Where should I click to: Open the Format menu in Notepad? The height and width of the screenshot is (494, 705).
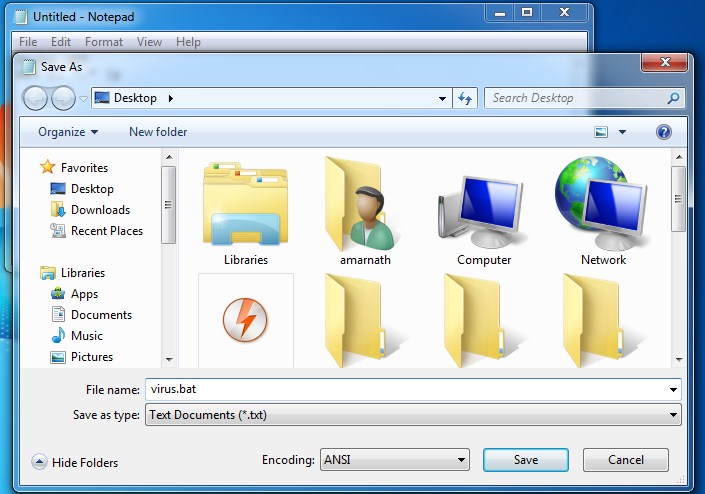[104, 42]
